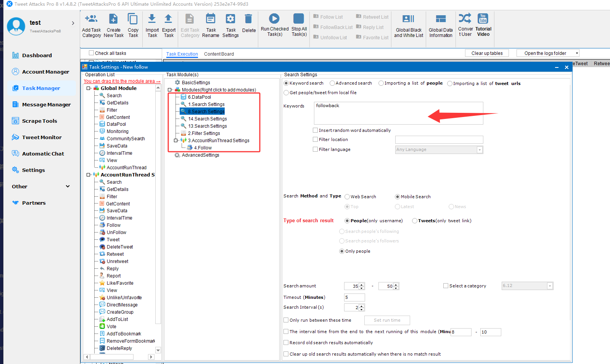Viewport: 610px width, 364px height.
Task: Select Tweets (only tweet link) result type
Action: [x=415, y=221]
